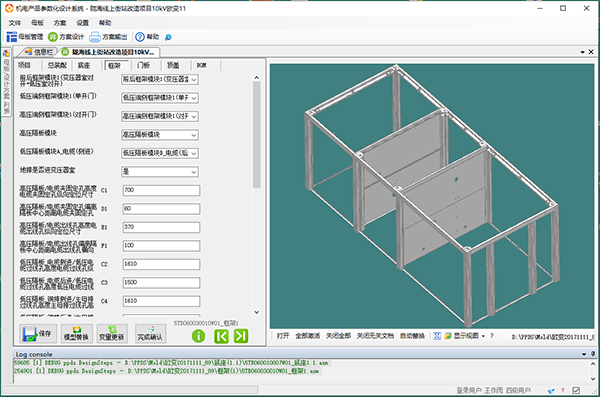Click the C1 input field with 700
The width and height of the screenshot is (600, 397).
tap(161, 190)
